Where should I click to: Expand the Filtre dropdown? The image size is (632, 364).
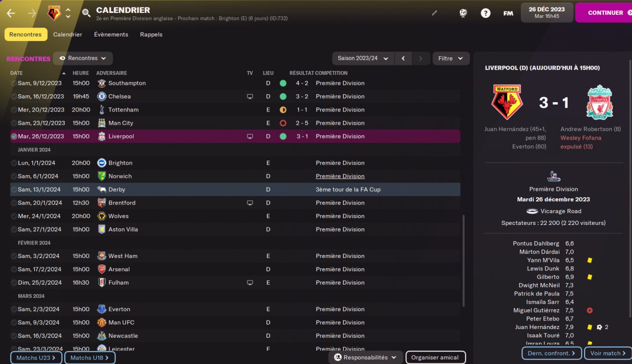click(451, 58)
